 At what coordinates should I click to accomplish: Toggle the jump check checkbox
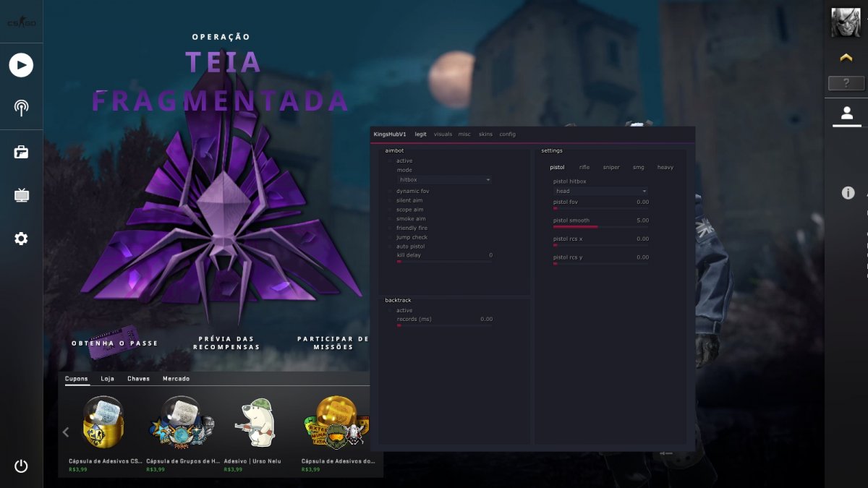coord(391,237)
